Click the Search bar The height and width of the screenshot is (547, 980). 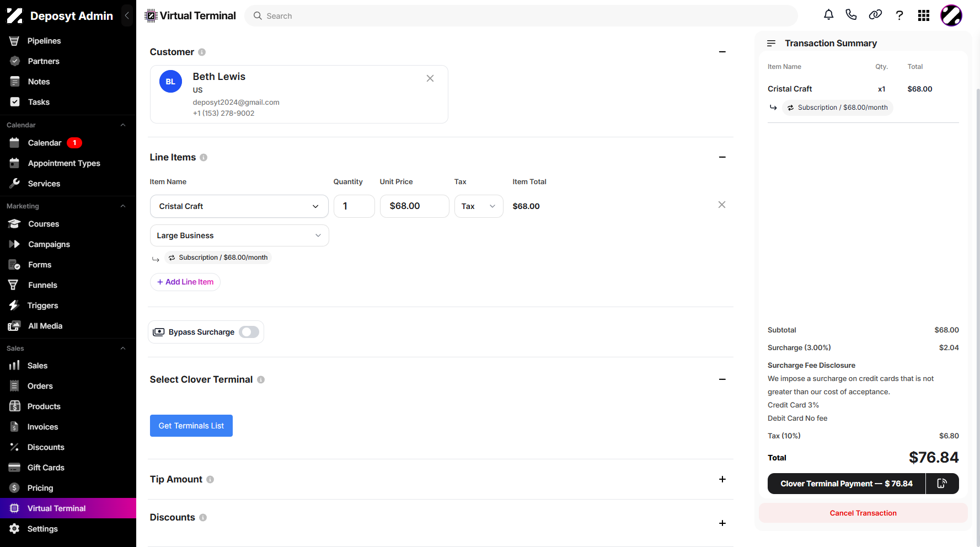pos(521,16)
